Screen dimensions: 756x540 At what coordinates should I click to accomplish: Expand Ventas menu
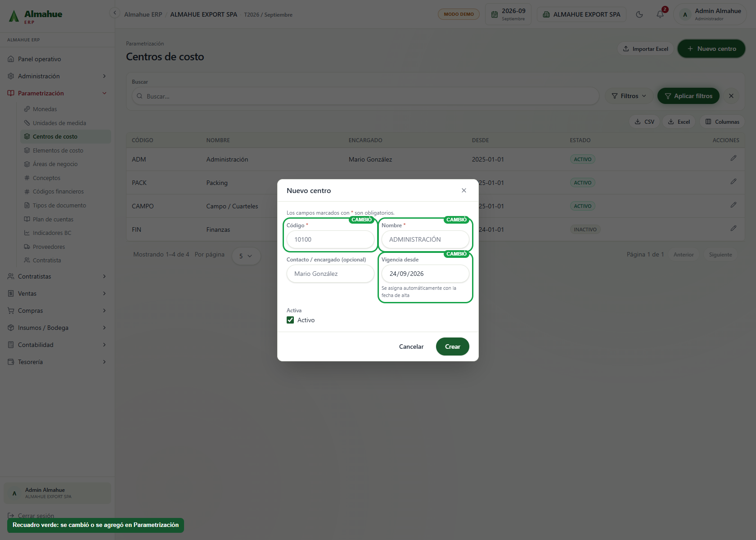pyautogui.click(x=57, y=293)
